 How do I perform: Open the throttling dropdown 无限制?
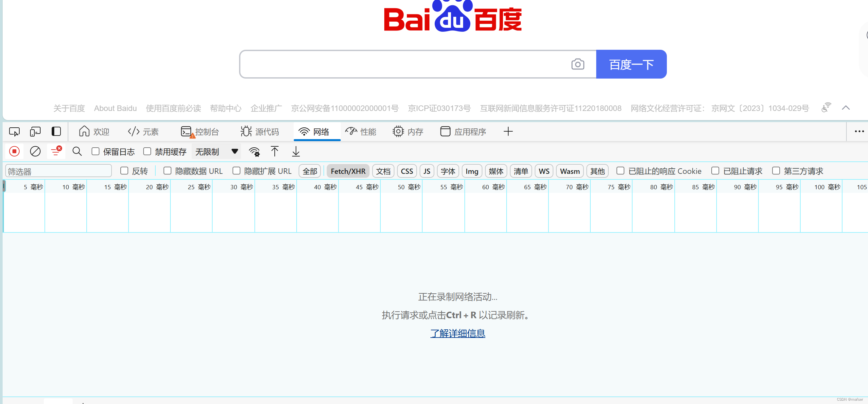[x=216, y=151]
